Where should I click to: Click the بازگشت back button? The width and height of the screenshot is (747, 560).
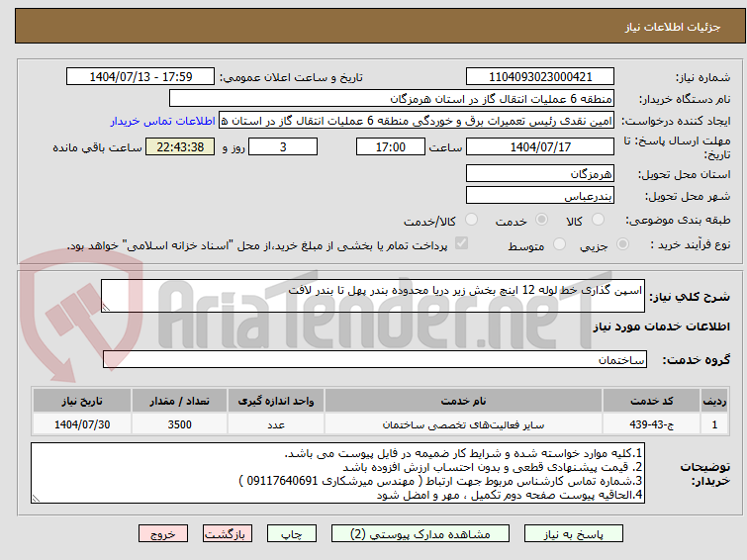[228, 534]
